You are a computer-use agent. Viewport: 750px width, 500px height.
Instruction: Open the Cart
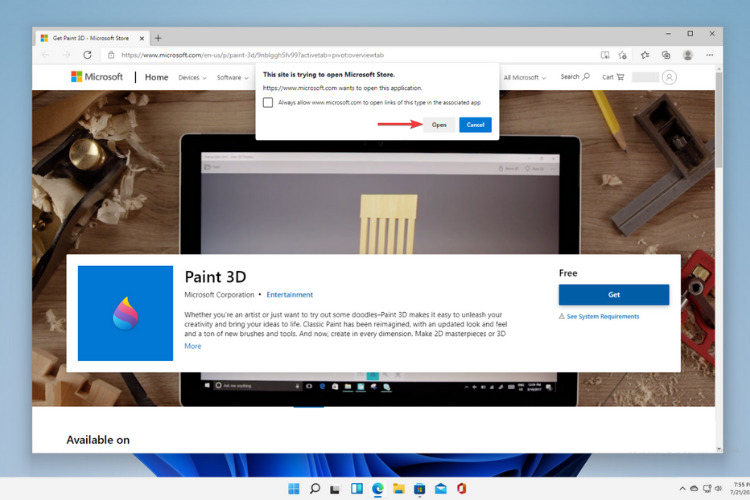coord(613,77)
